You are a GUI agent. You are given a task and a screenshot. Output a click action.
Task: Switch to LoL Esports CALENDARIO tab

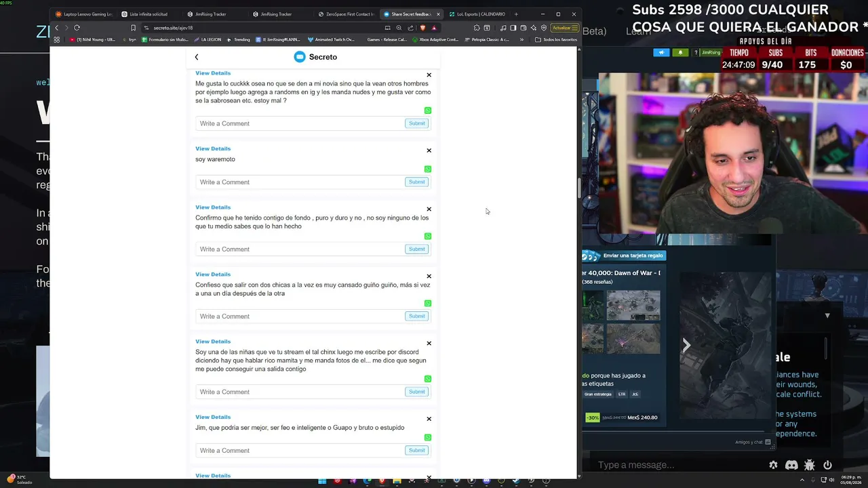477,14
